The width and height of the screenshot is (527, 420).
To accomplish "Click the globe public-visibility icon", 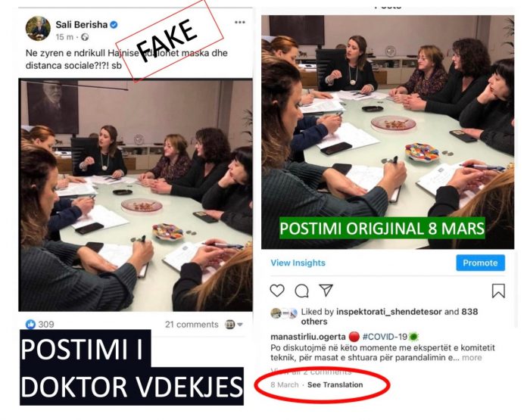I will coord(85,37).
